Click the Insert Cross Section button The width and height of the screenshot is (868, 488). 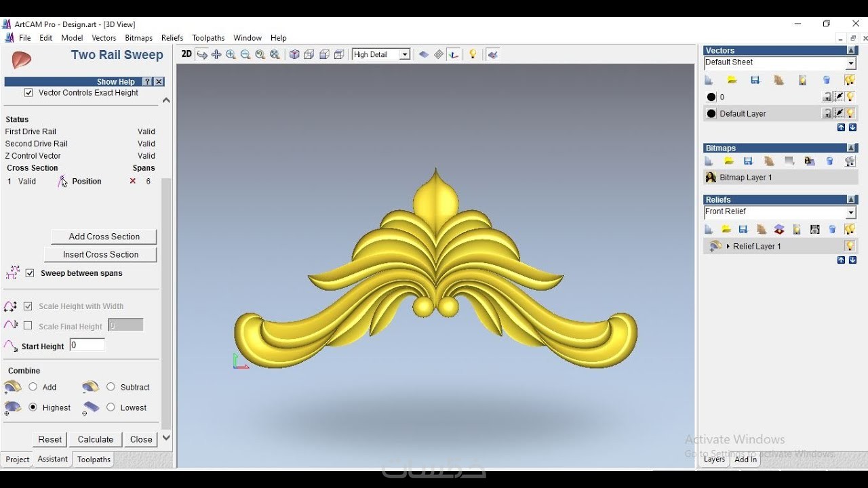click(100, 254)
